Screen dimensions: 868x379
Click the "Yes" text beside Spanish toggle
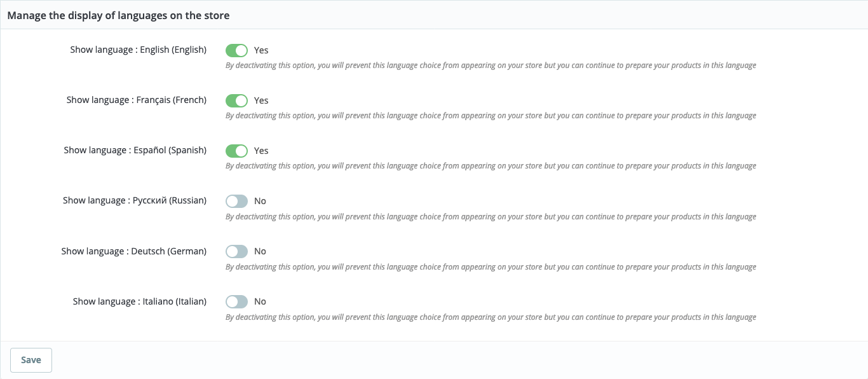pyautogui.click(x=261, y=151)
